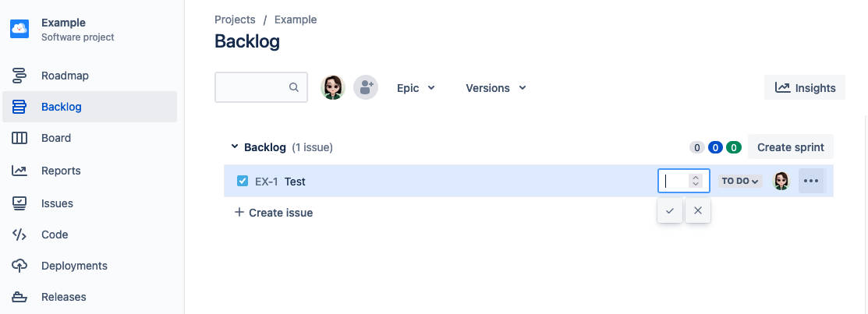Open the TO DO status dropdown
Image resolution: width=868 pixels, height=314 pixels.
point(740,181)
